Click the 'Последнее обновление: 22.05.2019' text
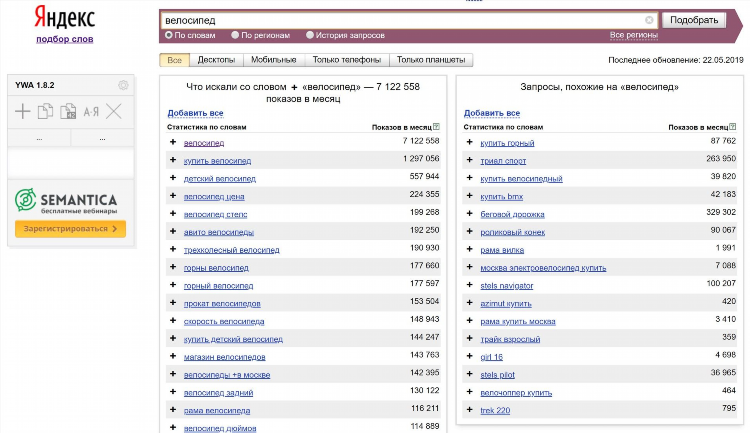The width and height of the screenshot is (750, 433). (676, 60)
